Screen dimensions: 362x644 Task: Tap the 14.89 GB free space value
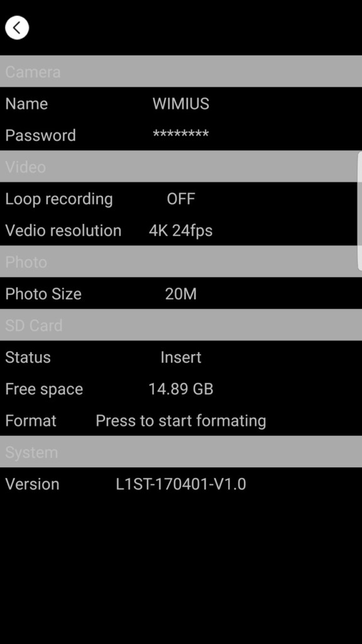pyautogui.click(x=181, y=389)
